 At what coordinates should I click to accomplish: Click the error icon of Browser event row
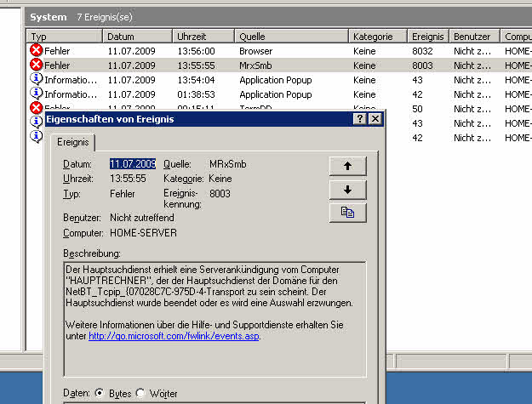coord(36,51)
